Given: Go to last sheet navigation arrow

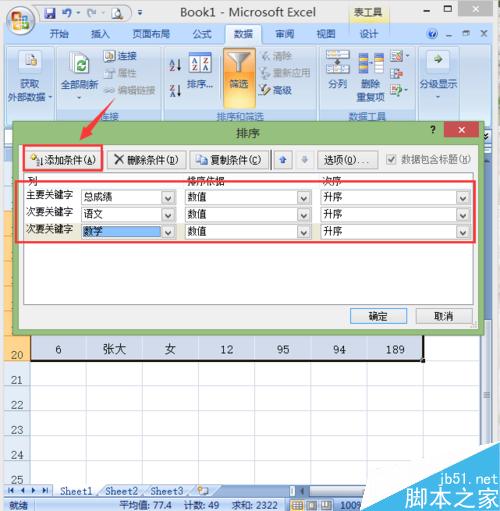Looking at the screenshot, I should click(45, 490).
